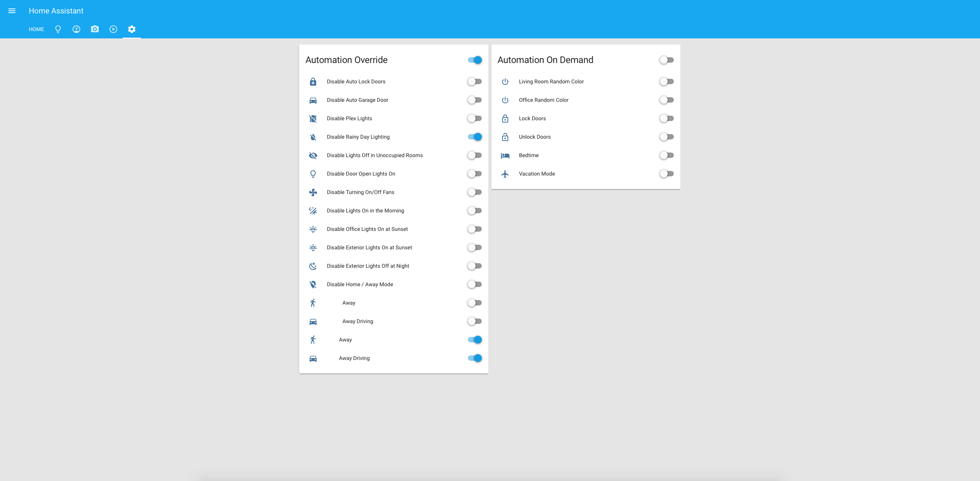Screen dimensions: 980x481
Task: Enable the Automation On Demand master toggle
Action: coord(667,60)
